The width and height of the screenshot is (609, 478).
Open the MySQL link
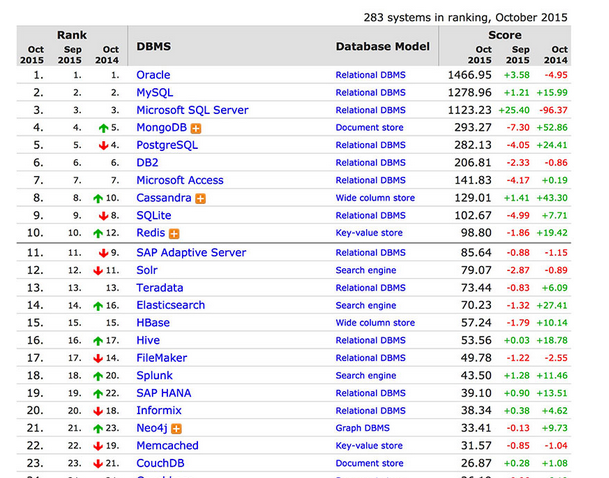pos(155,92)
